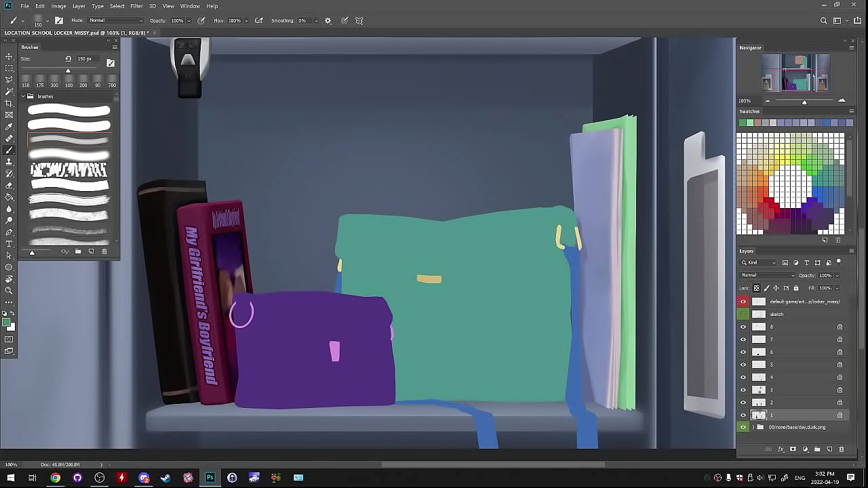868x488 pixels.
Task: Select the Crop tool
Action: coord(9,103)
